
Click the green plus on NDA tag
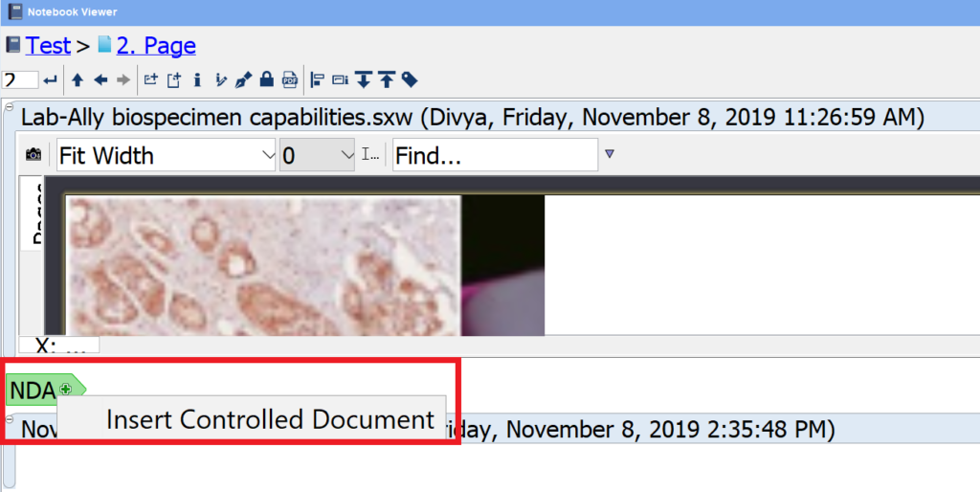[x=65, y=389]
